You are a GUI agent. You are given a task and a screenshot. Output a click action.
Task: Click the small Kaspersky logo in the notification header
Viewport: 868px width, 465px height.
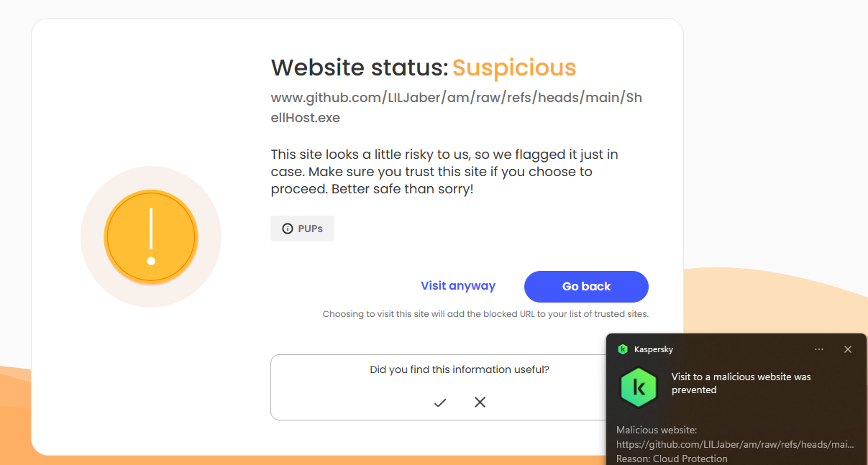623,349
